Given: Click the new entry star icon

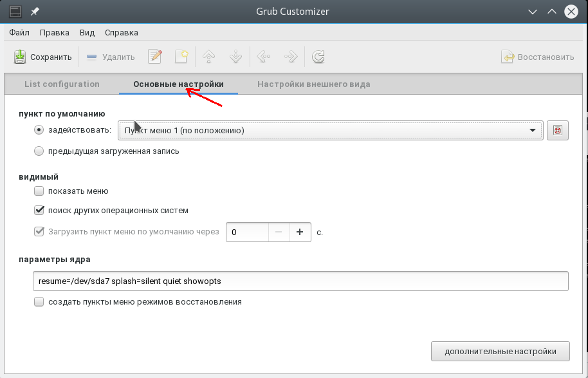Looking at the screenshot, I should click(181, 57).
